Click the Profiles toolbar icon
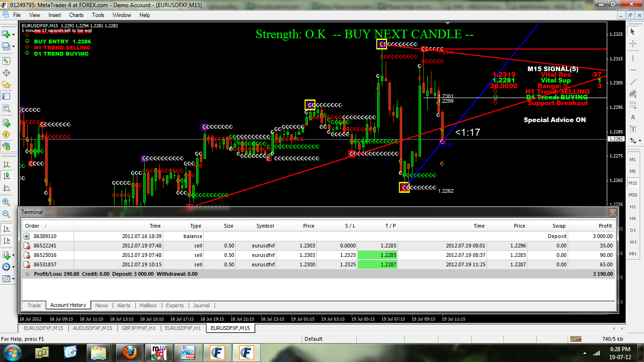Screen dimensions: 644x362 6,46
